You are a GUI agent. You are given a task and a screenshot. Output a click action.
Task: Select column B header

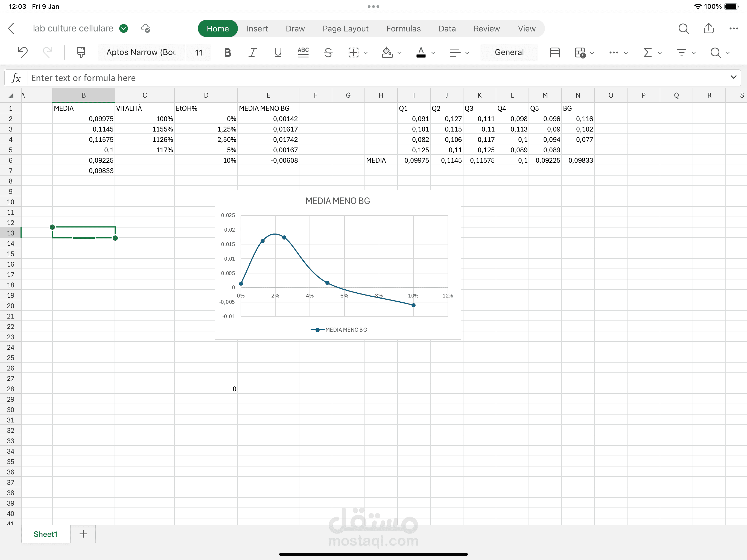(83, 95)
